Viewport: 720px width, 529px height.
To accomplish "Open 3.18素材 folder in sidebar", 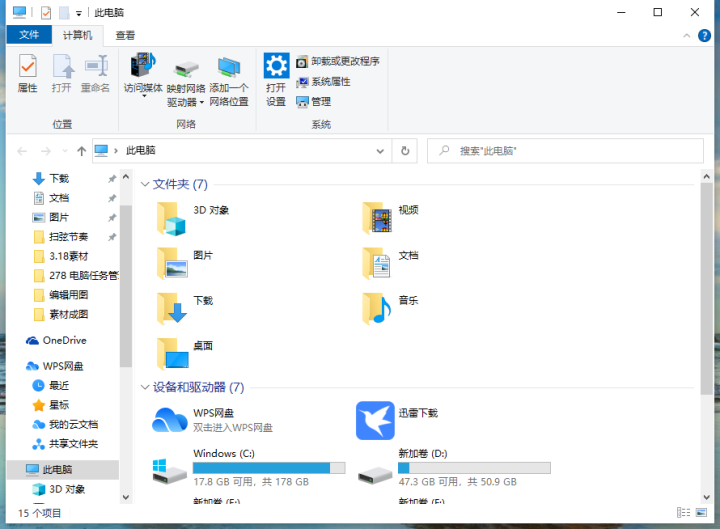I will 68,256.
